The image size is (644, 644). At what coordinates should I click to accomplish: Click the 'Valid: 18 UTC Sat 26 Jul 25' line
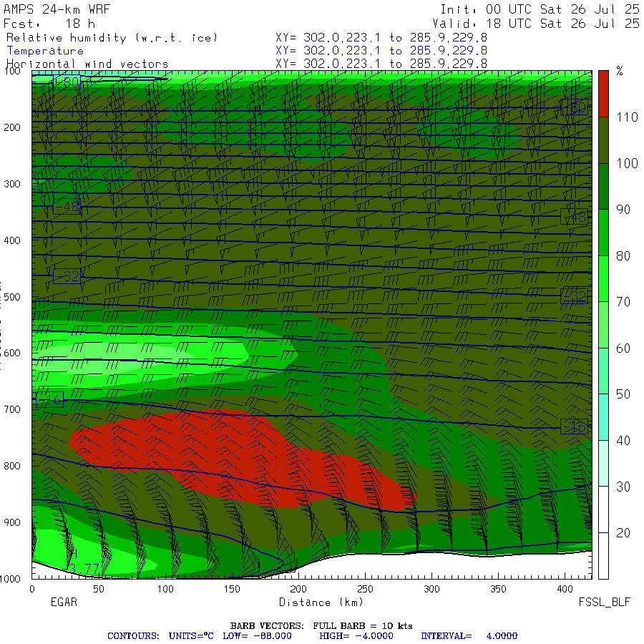point(535,24)
